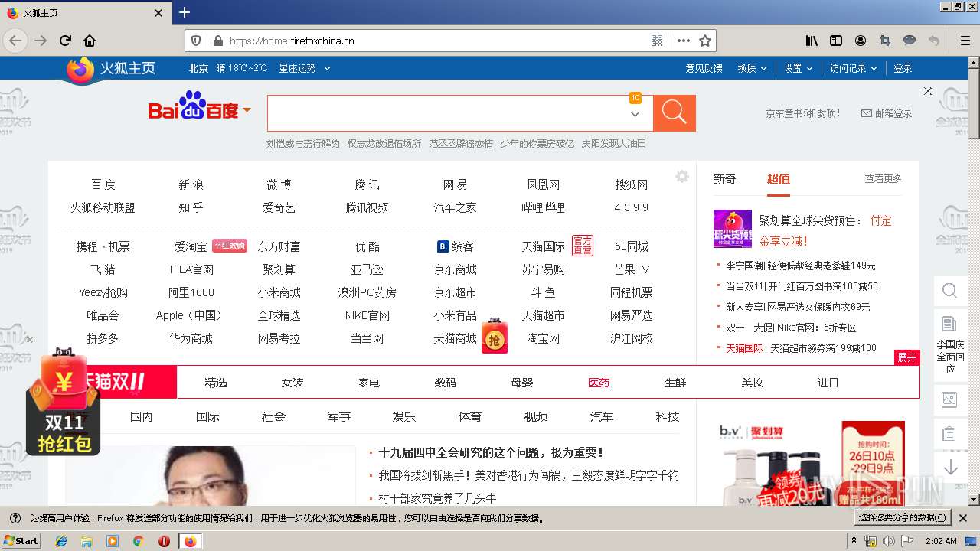Screen dimensions: 980x551
Task: Take a screenshot with the crop icon
Action: [885, 41]
